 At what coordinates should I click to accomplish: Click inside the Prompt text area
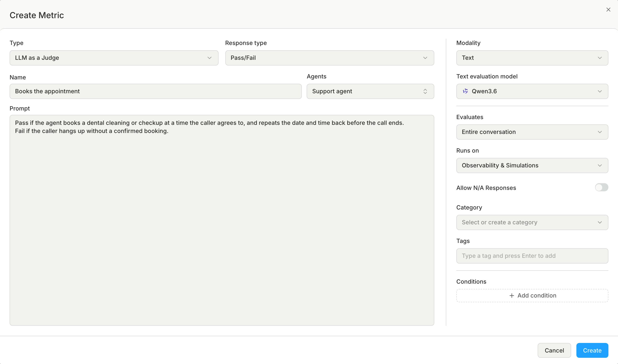coord(222,220)
